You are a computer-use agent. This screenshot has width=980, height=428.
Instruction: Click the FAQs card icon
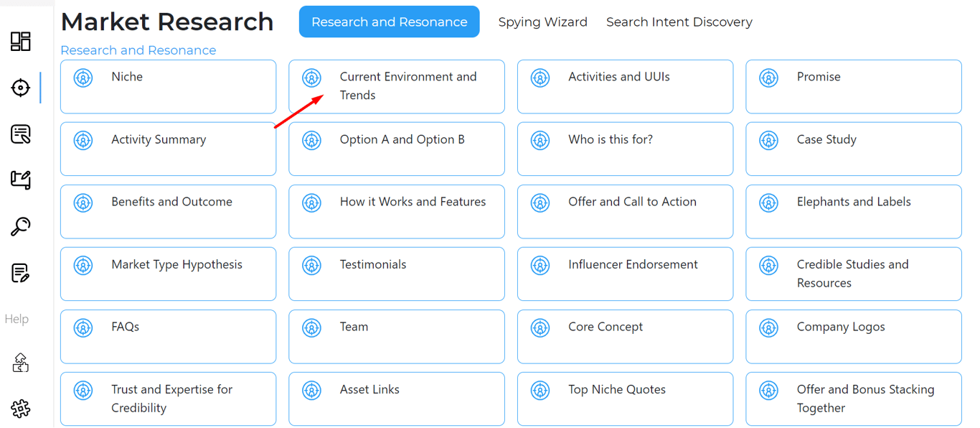tap(84, 327)
